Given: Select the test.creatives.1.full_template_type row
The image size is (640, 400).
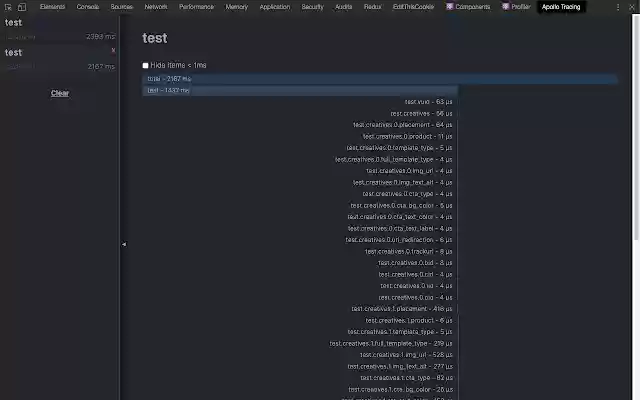Looking at the screenshot, I should pos(391,344).
